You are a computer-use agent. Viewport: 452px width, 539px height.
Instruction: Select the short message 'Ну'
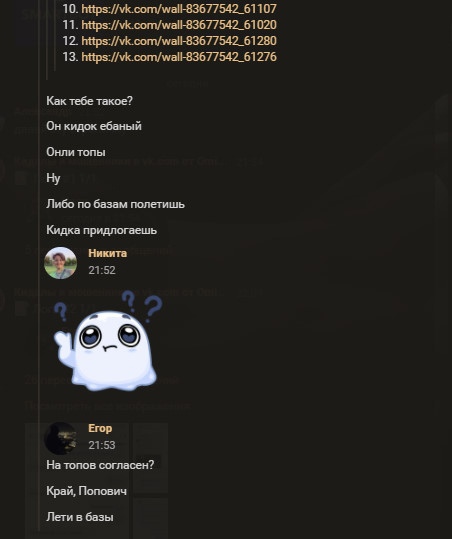pyautogui.click(x=53, y=178)
